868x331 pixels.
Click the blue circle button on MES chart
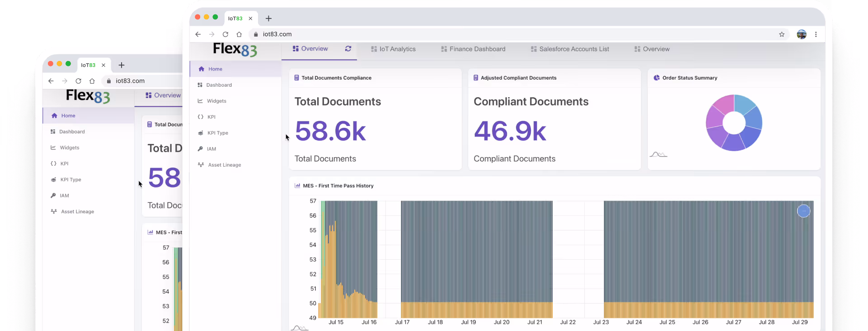803,211
